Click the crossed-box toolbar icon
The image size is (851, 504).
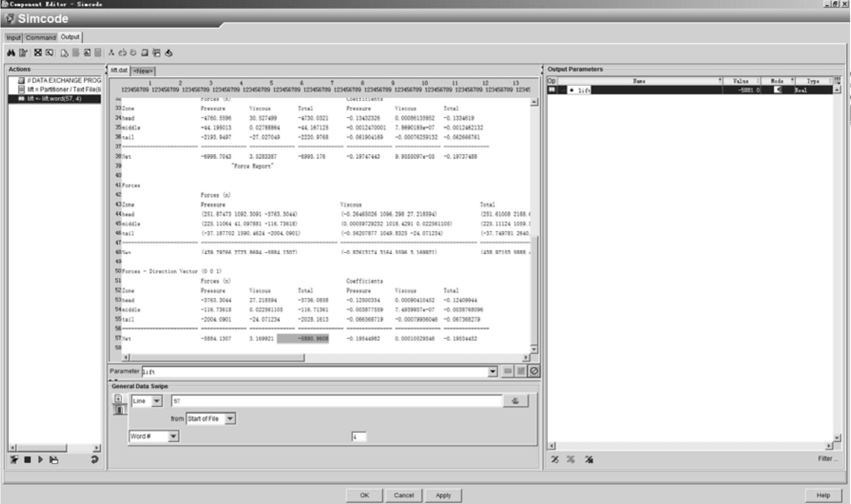pyautogui.click(x=38, y=53)
